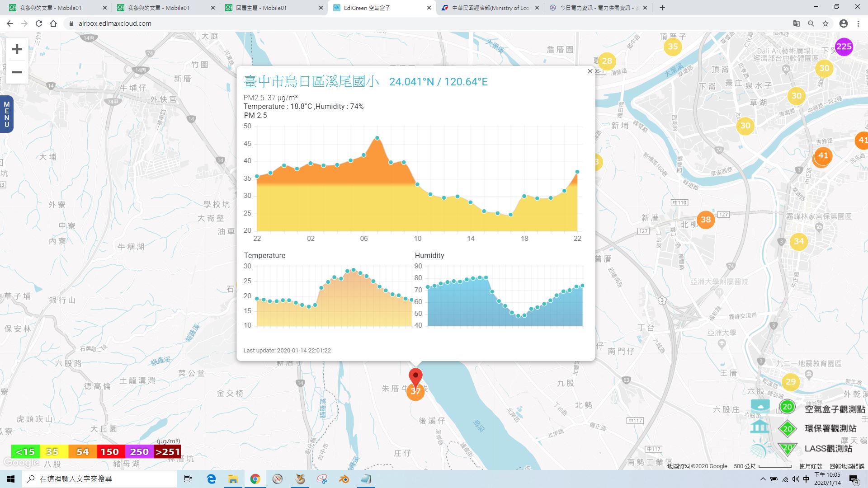Click the green <15 legend color
The width and height of the screenshot is (868, 488).
25,452
